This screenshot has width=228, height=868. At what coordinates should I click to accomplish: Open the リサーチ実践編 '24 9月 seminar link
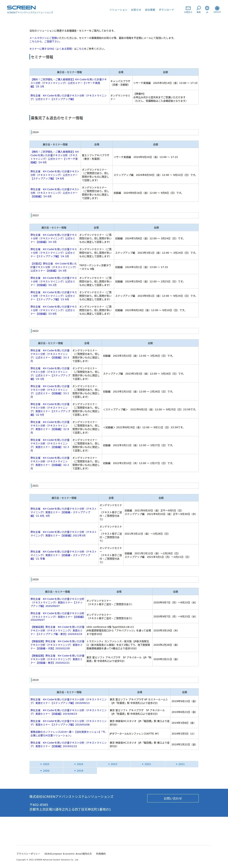(x=55, y=157)
